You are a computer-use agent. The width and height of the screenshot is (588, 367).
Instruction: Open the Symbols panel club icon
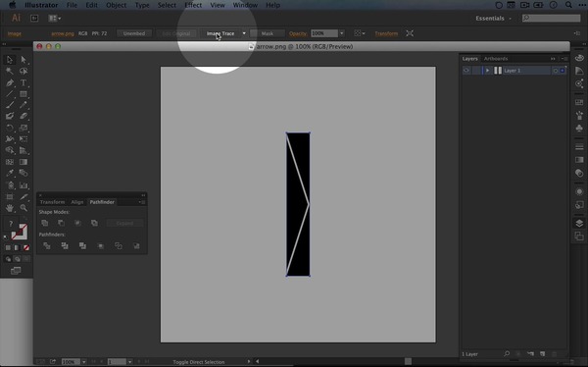click(579, 128)
